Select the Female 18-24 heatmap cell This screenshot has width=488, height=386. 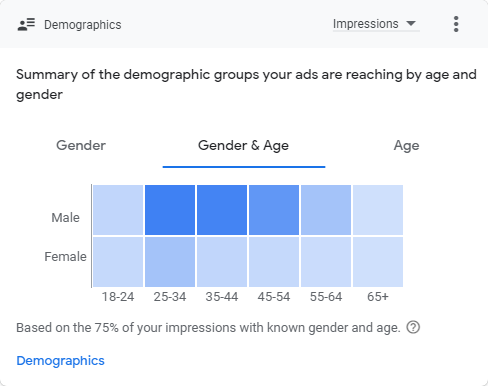(x=118, y=262)
